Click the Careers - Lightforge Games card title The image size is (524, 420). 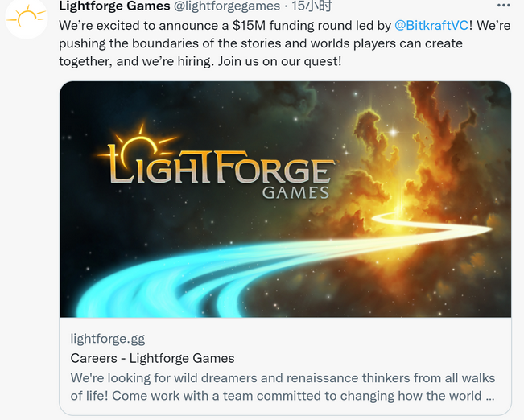(x=152, y=358)
